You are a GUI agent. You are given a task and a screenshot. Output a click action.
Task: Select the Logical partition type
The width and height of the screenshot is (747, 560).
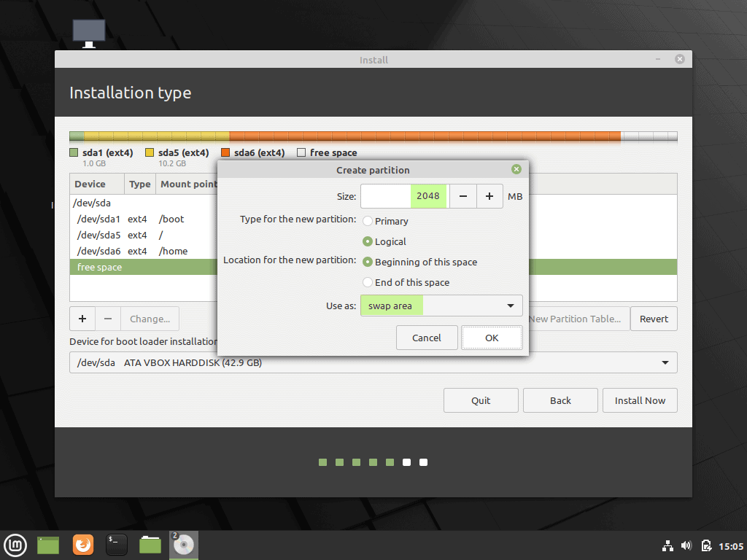coord(368,241)
